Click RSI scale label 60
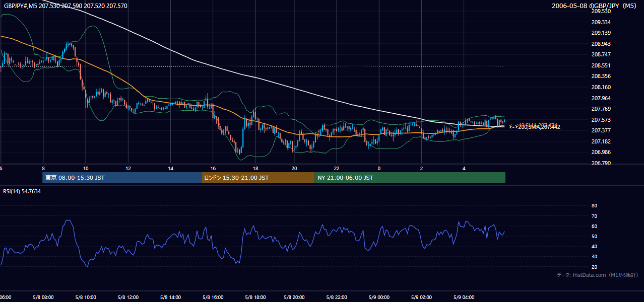This screenshot has width=644, height=302. (594, 226)
